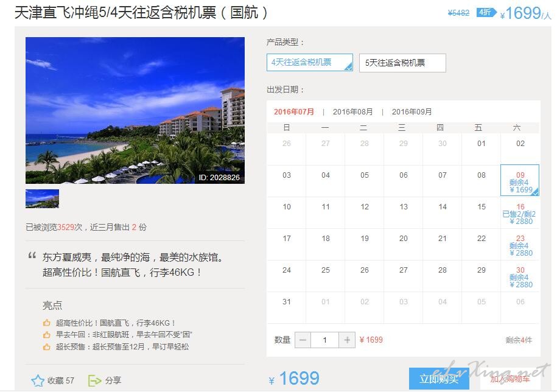Click the large Okinawa resort photo
The image size is (557, 392).
click(x=135, y=110)
